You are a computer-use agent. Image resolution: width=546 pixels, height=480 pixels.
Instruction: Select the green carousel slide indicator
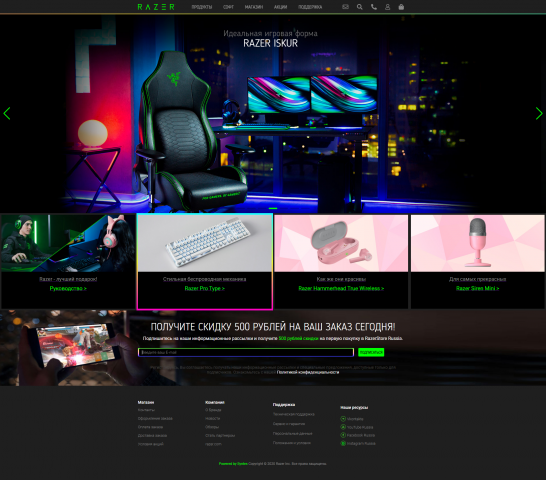(273, 208)
